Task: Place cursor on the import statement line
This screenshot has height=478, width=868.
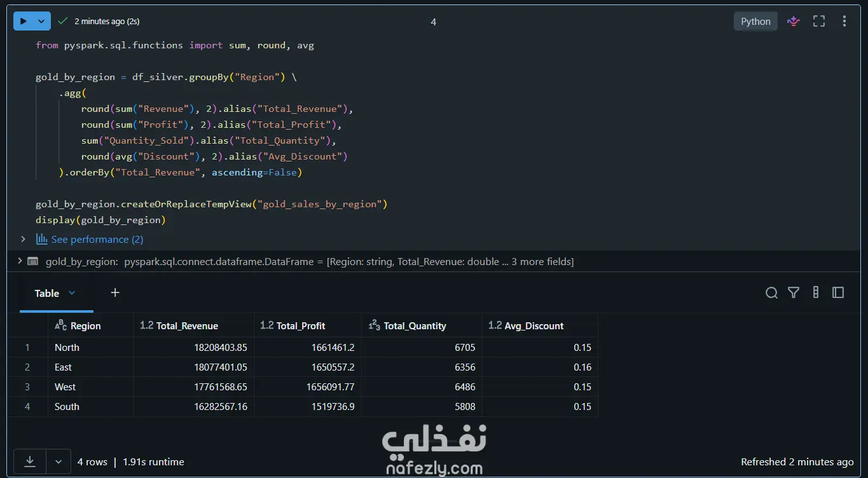Action: pyautogui.click(x=175, y=45)
